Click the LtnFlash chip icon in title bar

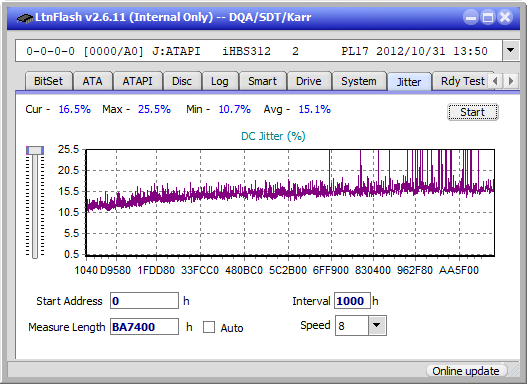coord(25,17)
